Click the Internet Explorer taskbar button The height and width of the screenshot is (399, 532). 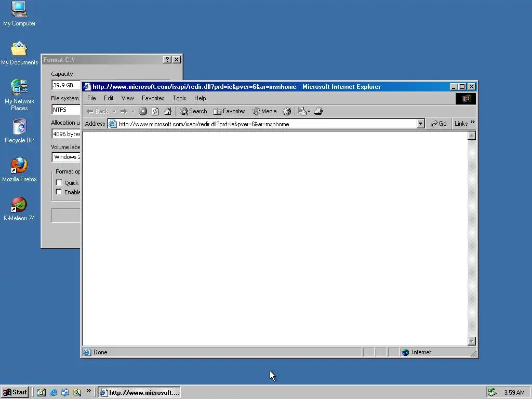pos(139,393)
